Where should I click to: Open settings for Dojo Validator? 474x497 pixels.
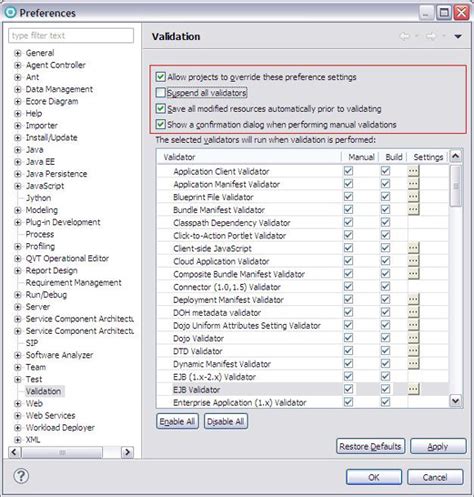pos(413,338)
